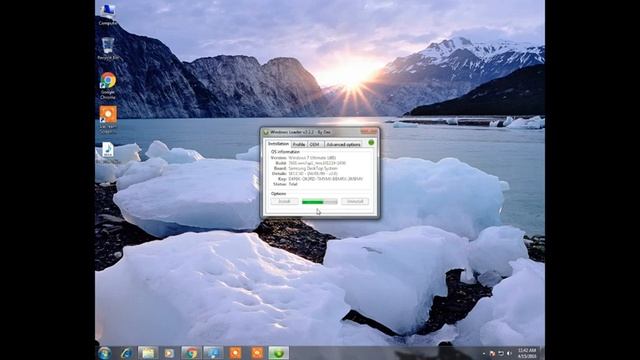Click the green Windows Loader taskbar button
This screenshot has height=360, width=640.
[x=279, y=353]
